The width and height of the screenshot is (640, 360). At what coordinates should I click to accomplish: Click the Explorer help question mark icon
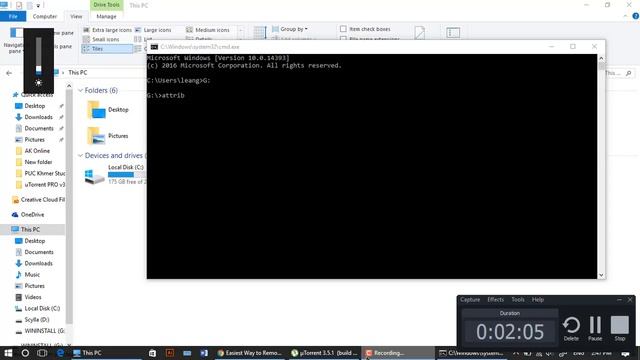[x=636, y=16]
